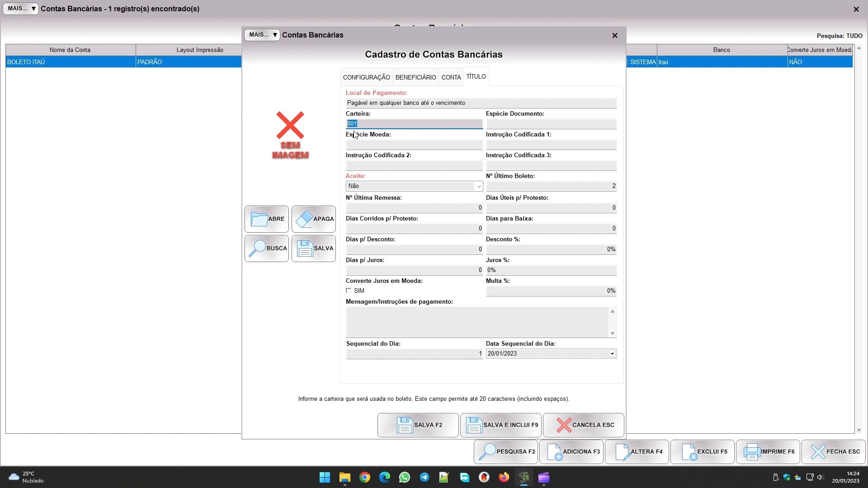Screen dimensions: 868x488
Task: Click CANCELA ESC red X button
Action: pyautogui.click(x=583, y=425)
